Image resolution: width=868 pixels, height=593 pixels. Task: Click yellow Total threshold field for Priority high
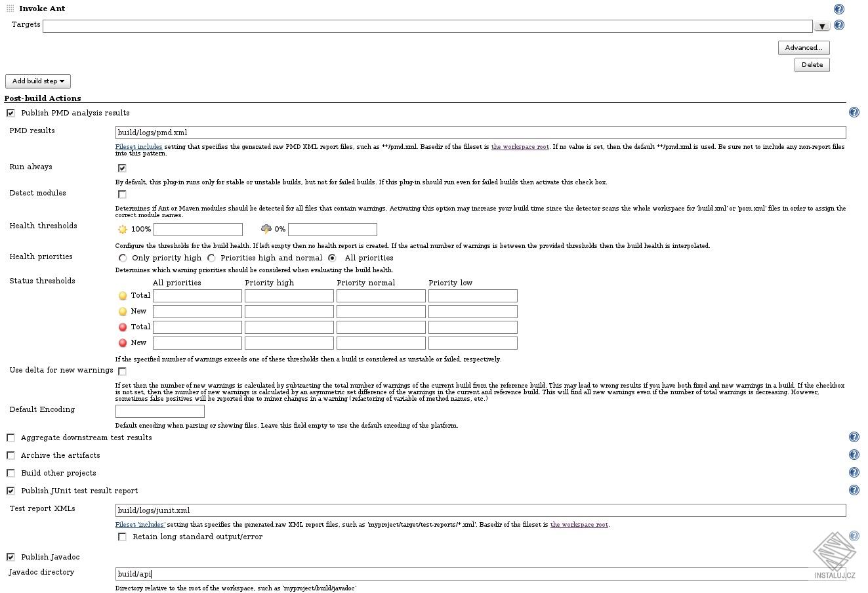tap(289, 296)
